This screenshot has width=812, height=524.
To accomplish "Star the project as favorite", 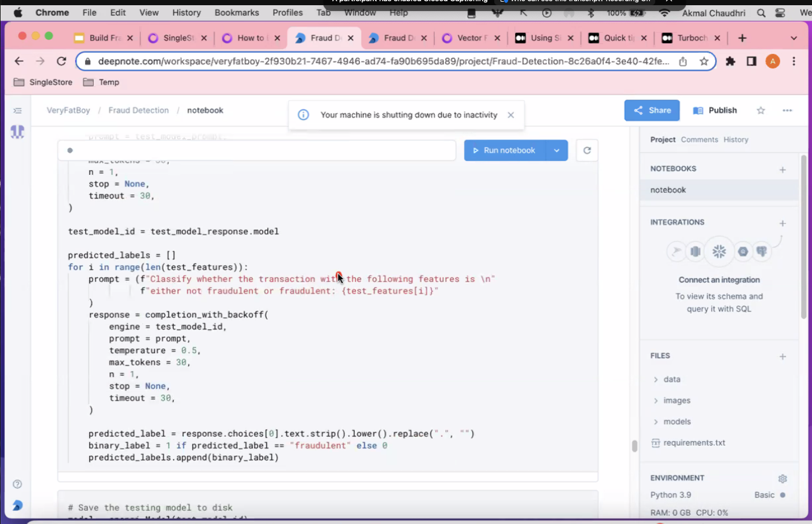I will 760,111.
